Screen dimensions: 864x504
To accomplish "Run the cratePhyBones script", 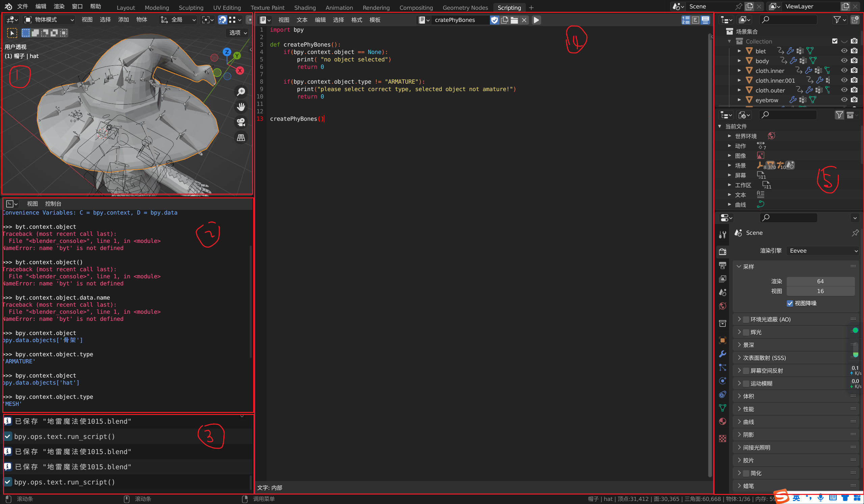I will point(536,20).
